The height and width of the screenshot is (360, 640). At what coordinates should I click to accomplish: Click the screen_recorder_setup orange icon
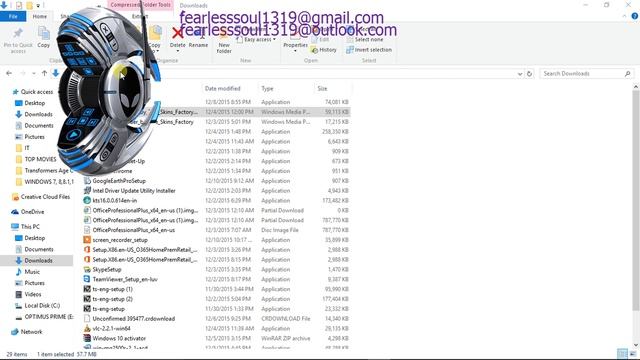(87, 240)
